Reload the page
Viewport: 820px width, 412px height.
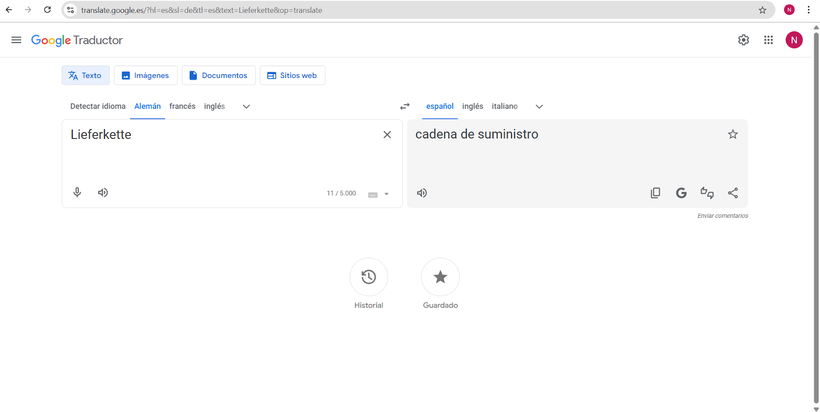point(47,10)
